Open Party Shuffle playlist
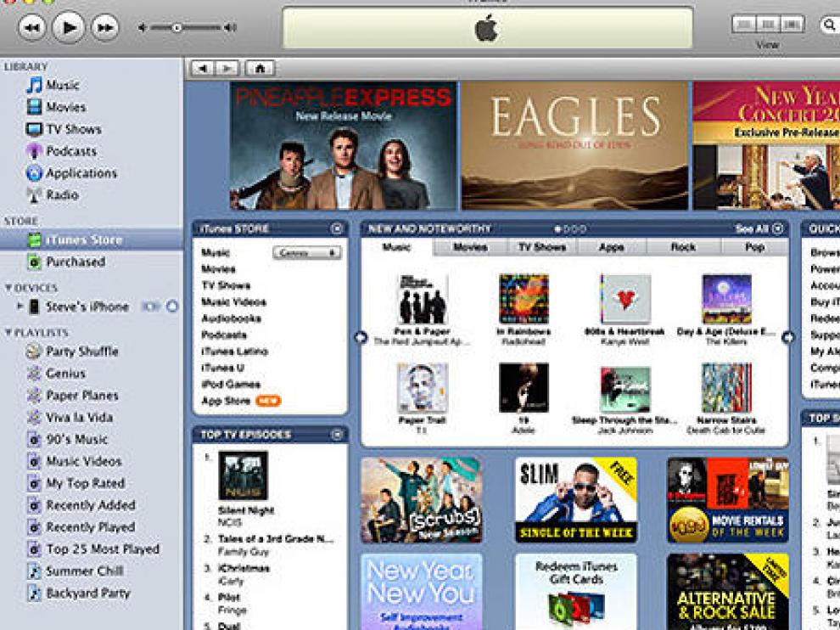The image size is (840, 630). click(72, 352)
